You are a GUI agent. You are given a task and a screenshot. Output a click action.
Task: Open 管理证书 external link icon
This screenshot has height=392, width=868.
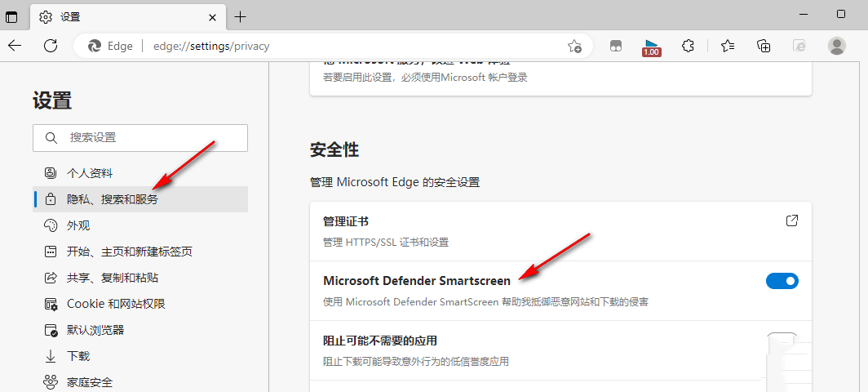tap(791, 220)
